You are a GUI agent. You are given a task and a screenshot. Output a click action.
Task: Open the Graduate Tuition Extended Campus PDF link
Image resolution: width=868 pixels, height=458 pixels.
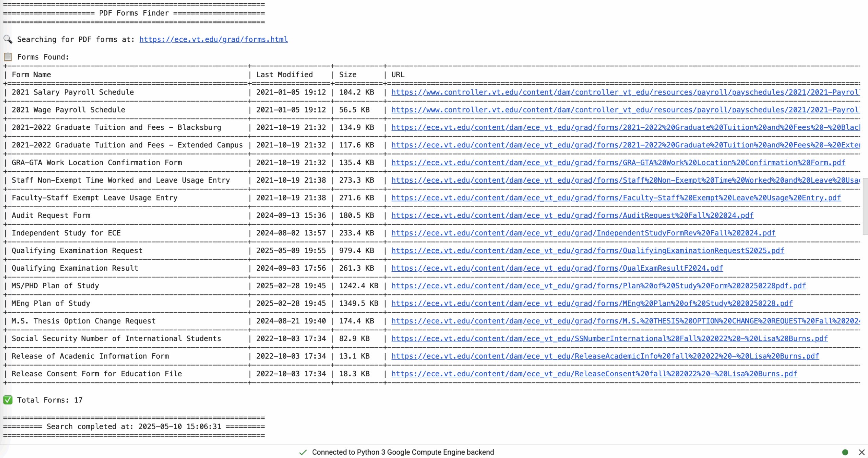[x=626, y=145]
